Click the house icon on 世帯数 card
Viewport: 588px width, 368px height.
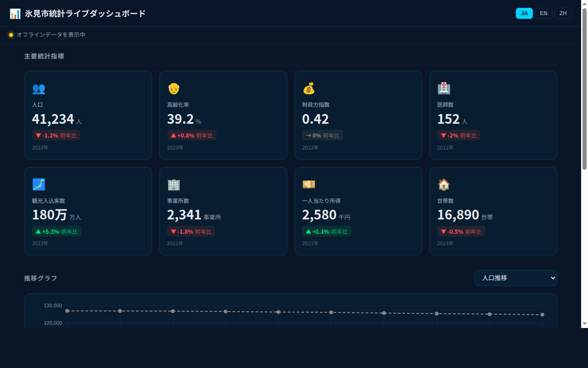point(444,184)
